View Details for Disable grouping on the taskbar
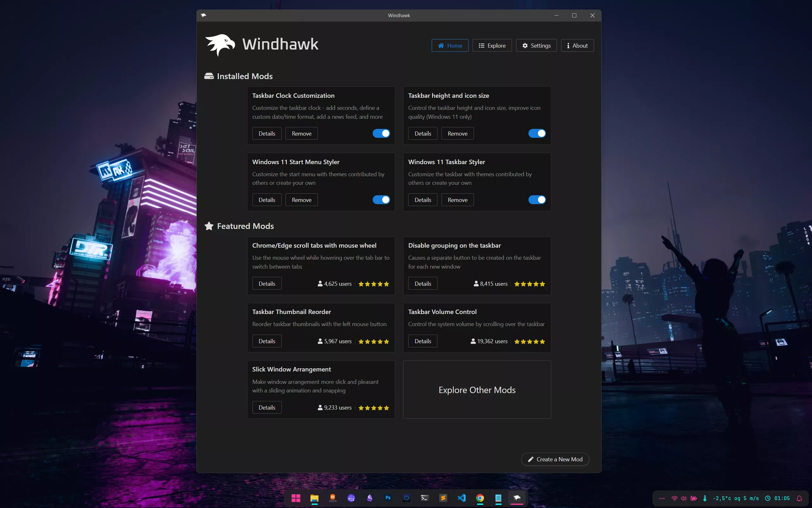812x508 pixels. [x=422, y=284]
